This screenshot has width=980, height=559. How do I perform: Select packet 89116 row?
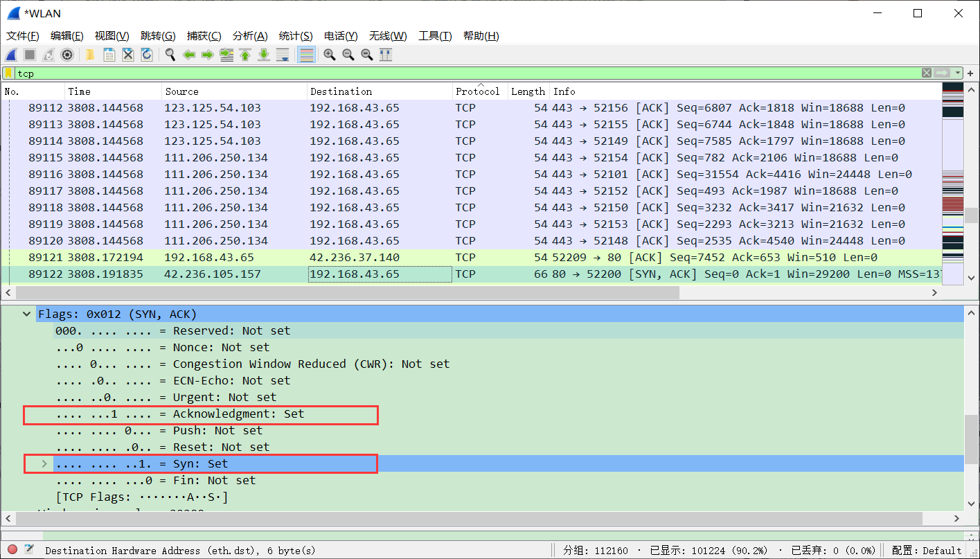pos(472,175)
